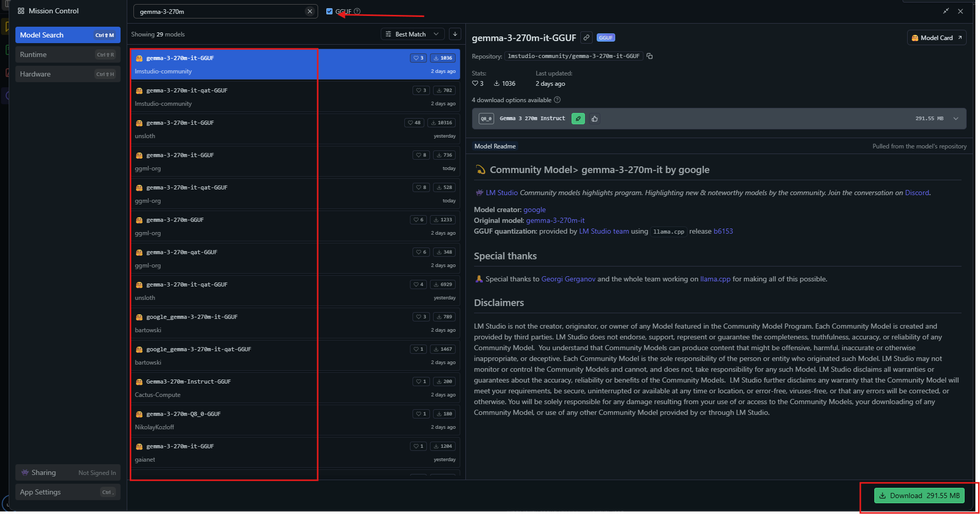Open the Model Card page
This screenshot has width=980, height=514.
[x=936, y=37]
